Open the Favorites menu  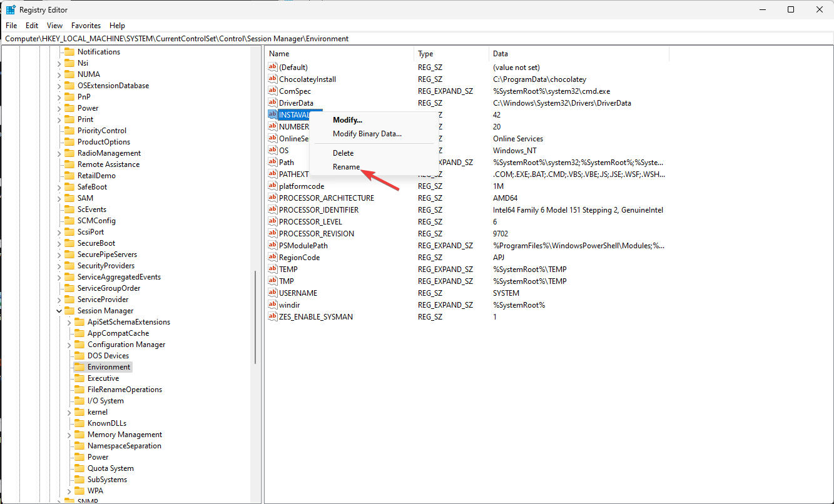(x=86, y=26)
